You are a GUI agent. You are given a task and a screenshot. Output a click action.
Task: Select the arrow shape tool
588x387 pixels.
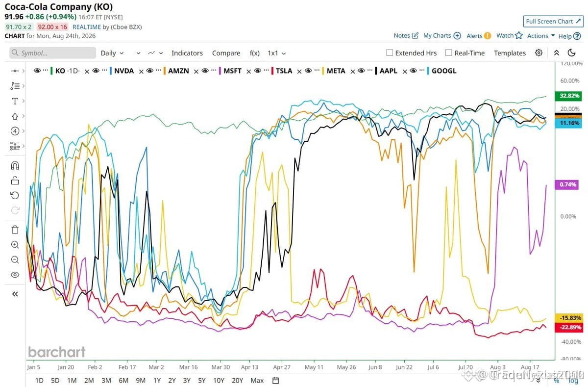click(x=15, y=116)
